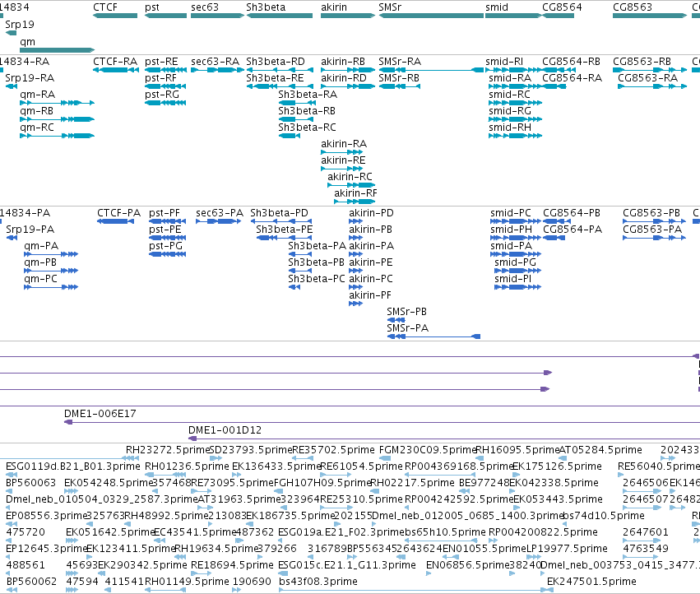Click the akirin-PF protein label
This screenshot has width=700, height=594.
pyautogui.click(x=370, y=295)
